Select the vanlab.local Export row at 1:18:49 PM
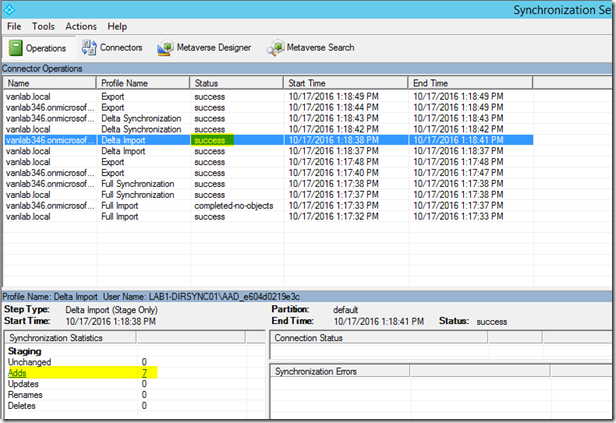This screenshot has height=423, width=616. (x=269, y=97)
